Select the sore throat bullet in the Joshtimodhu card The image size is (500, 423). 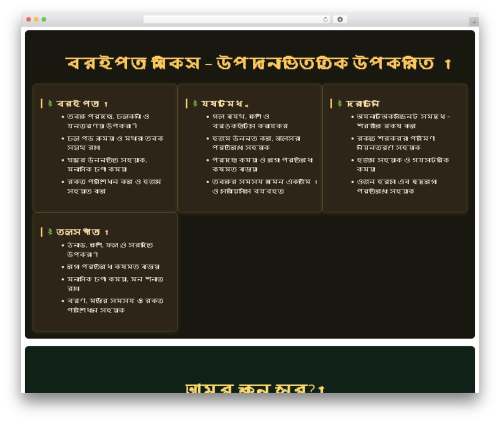250,121
